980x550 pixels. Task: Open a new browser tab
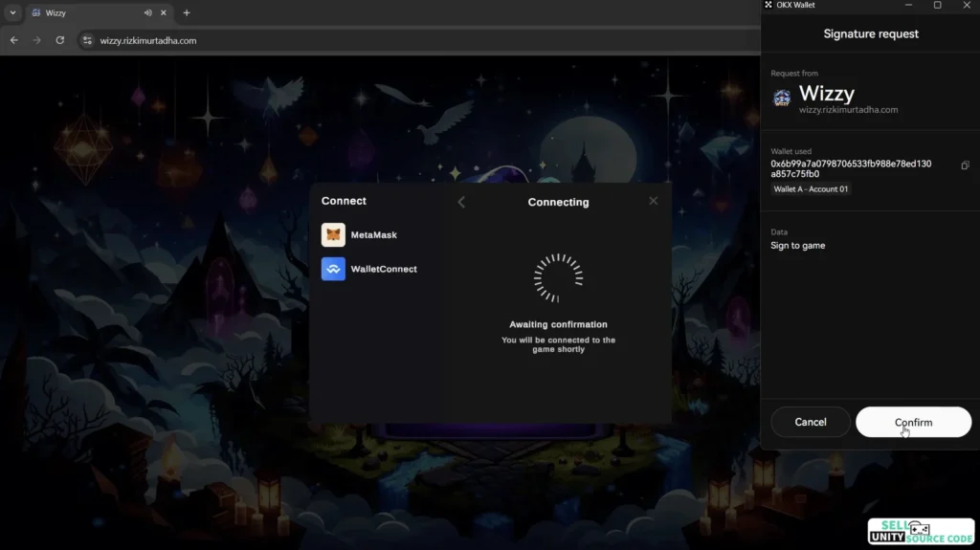[187, 13]
